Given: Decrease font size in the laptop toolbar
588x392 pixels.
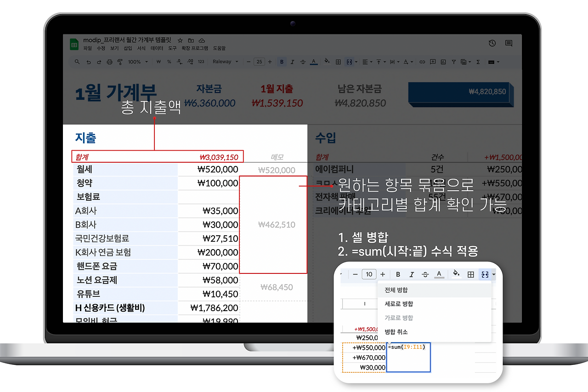Looking at the screenshot, I should point(249,62).
